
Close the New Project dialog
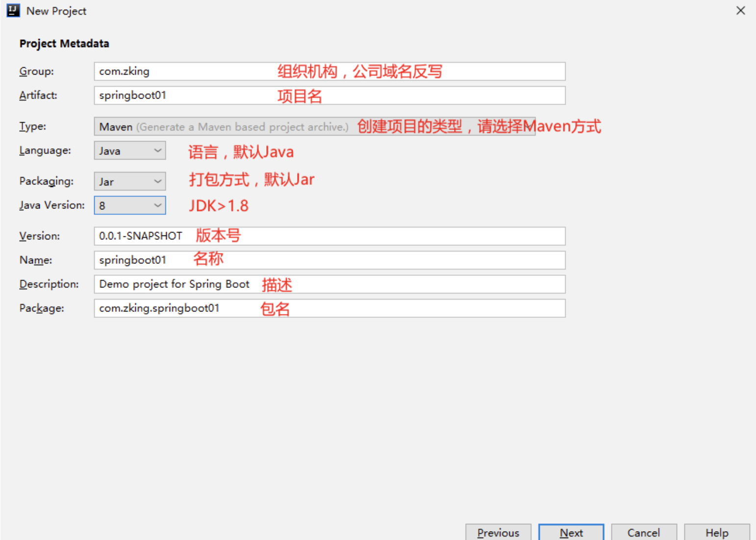click(740, 10)
